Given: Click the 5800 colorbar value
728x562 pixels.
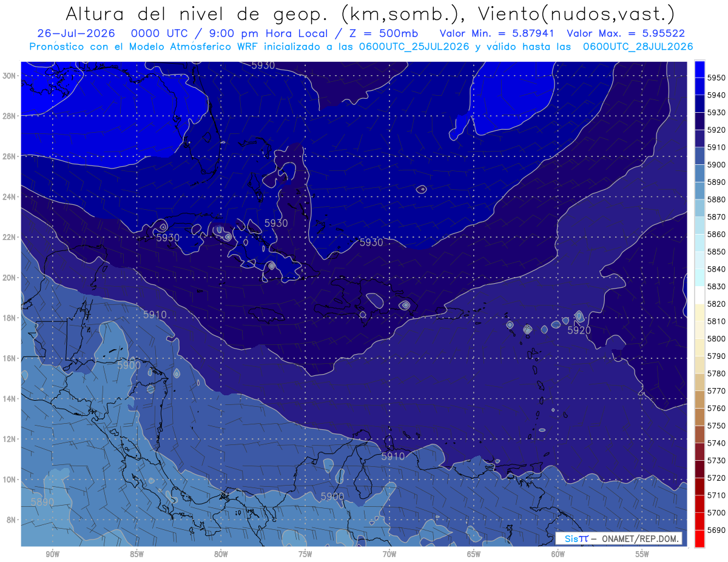Looking at the screenshot, I should [716, 338].
